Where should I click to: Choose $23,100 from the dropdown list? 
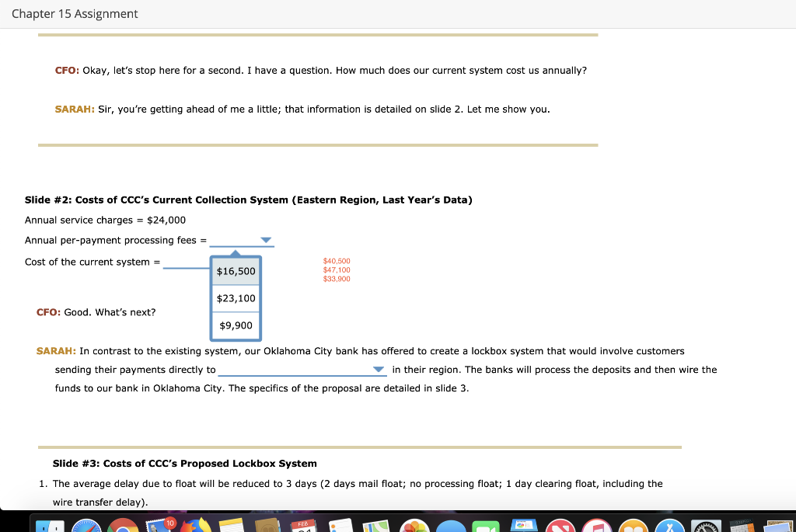[236, 298]
